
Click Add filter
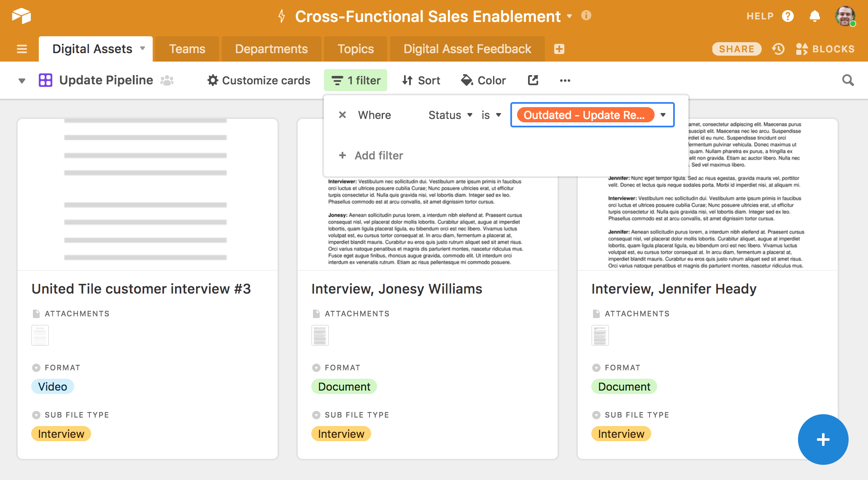371,156
